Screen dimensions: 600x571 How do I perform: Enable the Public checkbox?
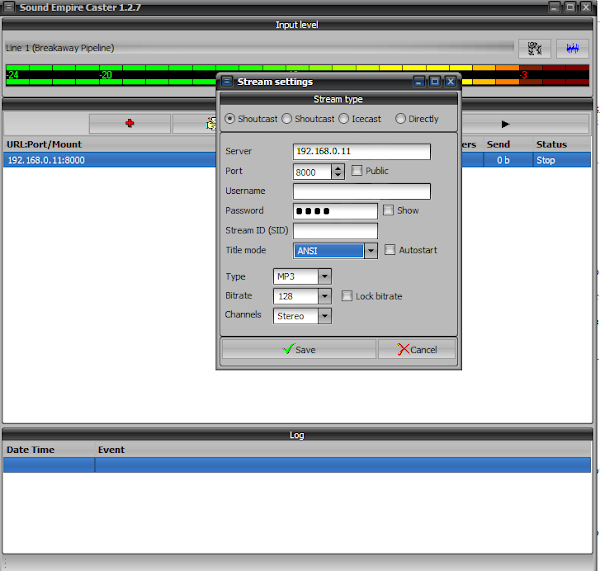[x=356, y=170]
